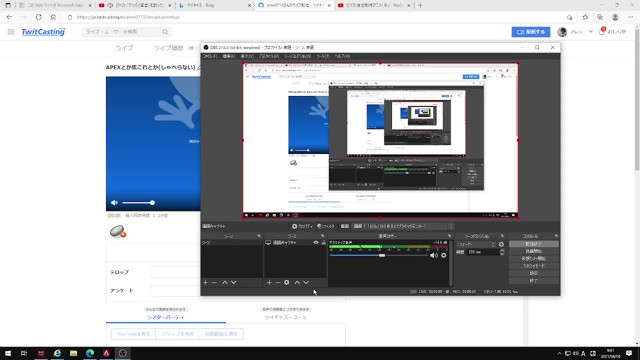
Task: Open the Help menu in OBS
Action: click(342, 56)
